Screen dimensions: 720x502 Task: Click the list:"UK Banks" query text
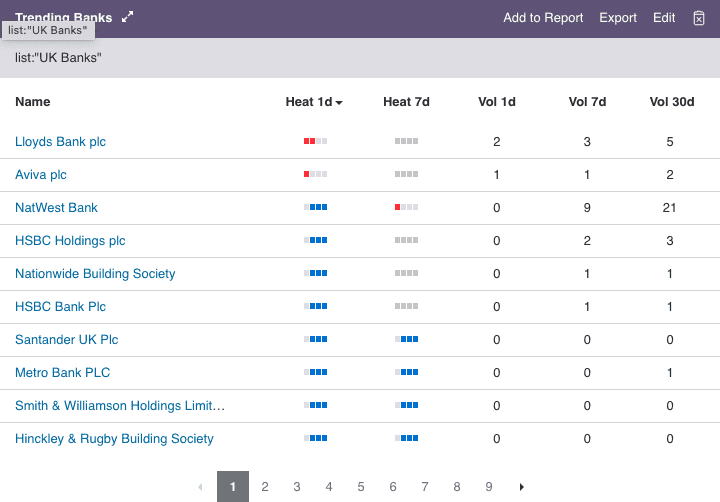pyautogui.click(x=58, y=58)
